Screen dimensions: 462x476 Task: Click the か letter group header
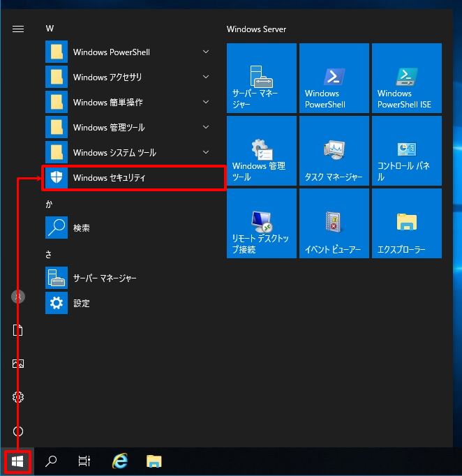coord(49,204)
